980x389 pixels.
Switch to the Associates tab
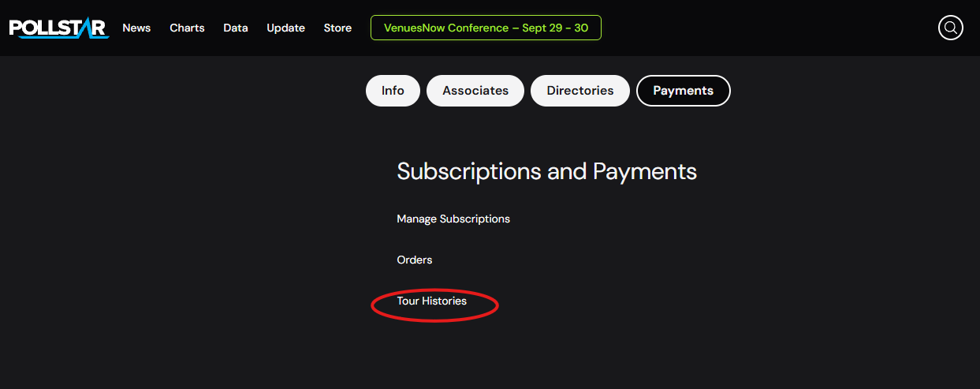pyautogui.click(x=475, y=91)
